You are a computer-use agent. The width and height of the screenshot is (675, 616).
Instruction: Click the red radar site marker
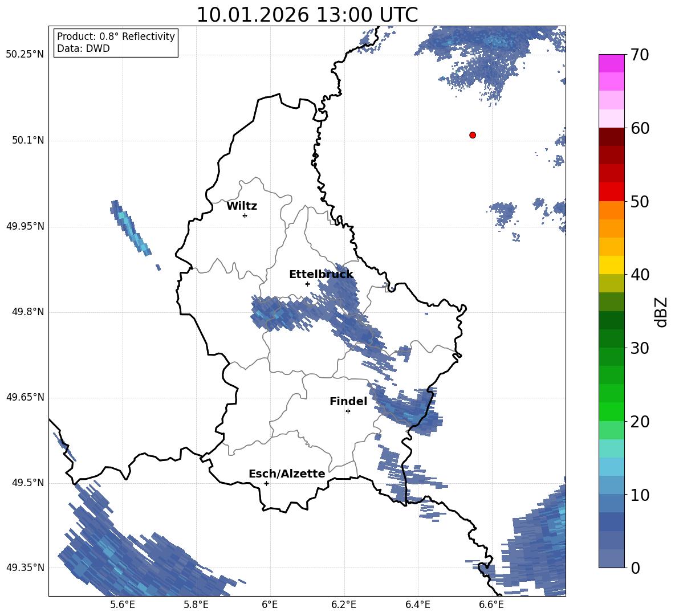(x=473, y=135)
